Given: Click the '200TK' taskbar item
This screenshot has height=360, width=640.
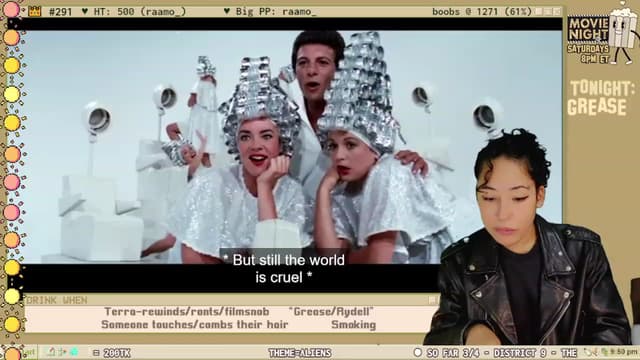Looking at the screenshot, I should 117,353.
